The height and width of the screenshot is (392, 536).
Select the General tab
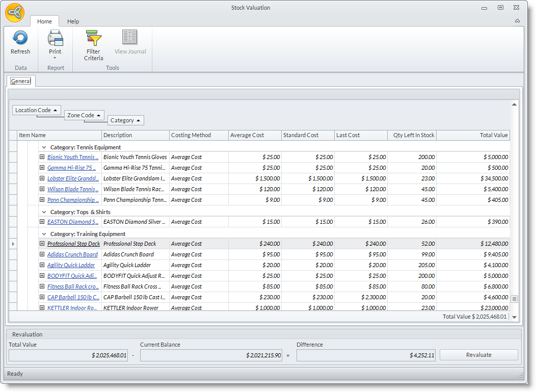[x=21, y=81]
